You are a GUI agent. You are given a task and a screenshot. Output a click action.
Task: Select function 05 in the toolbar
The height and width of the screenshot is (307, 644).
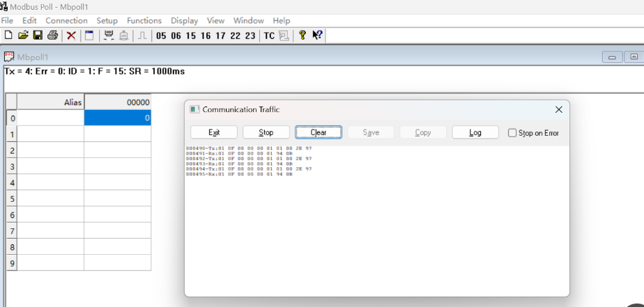coord(162,36)
